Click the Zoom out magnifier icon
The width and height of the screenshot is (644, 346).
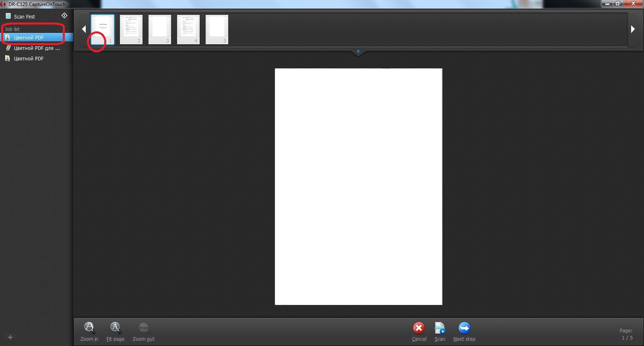pyautogui.click(x=144, y=328)
